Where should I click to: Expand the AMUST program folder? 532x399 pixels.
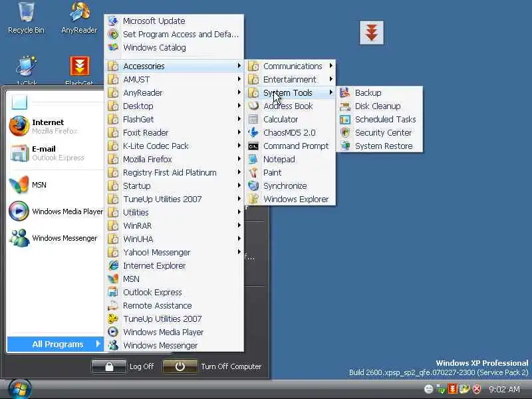pyautogui.click(x=174, y=79)
